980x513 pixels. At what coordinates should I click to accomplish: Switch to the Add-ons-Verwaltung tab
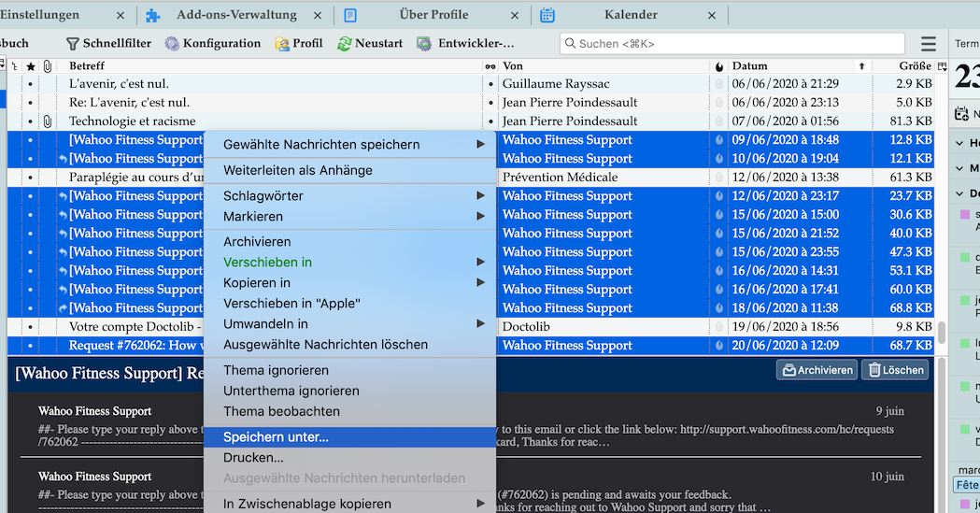pos(235,15)
